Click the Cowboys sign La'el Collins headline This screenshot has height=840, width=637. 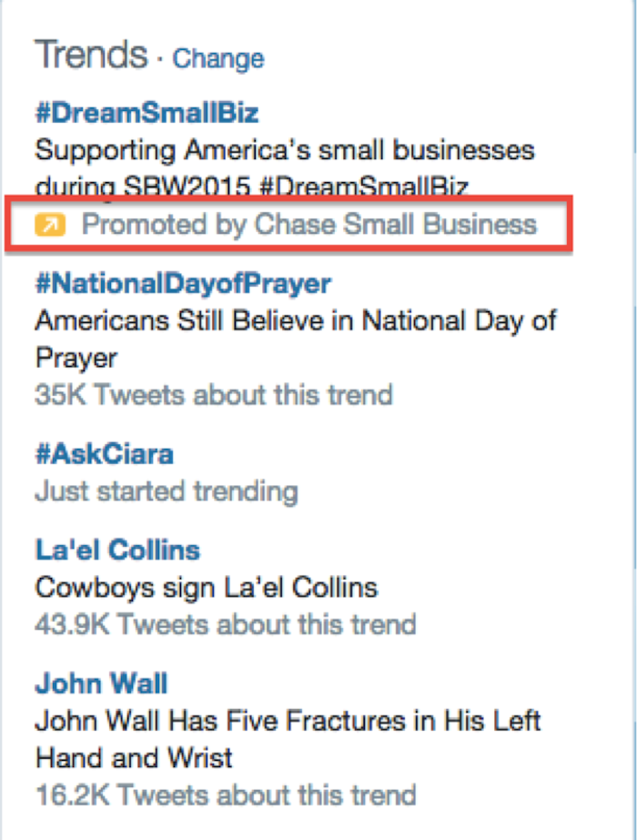(x=206, y=587)
